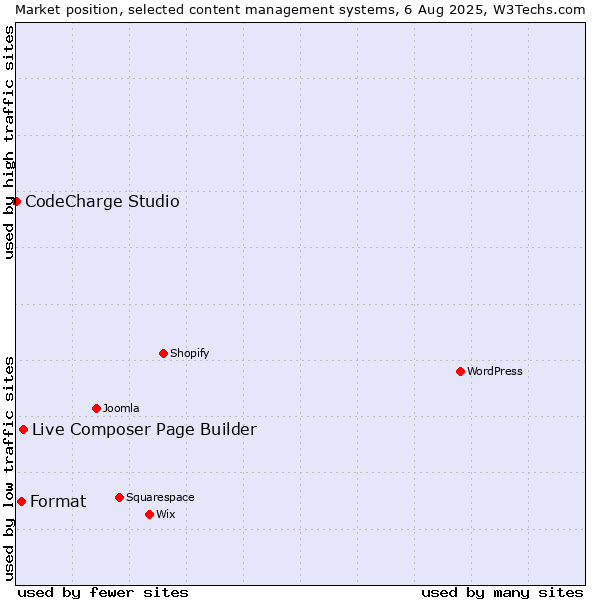This screenshot has height=600, width=600.
Task: Click 'used by high traffic sites' label
Action: click(x=9, y=144)
